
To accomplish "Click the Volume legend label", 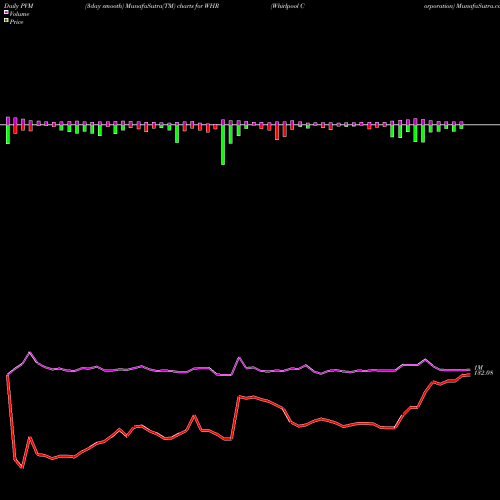I will [19, 14].
